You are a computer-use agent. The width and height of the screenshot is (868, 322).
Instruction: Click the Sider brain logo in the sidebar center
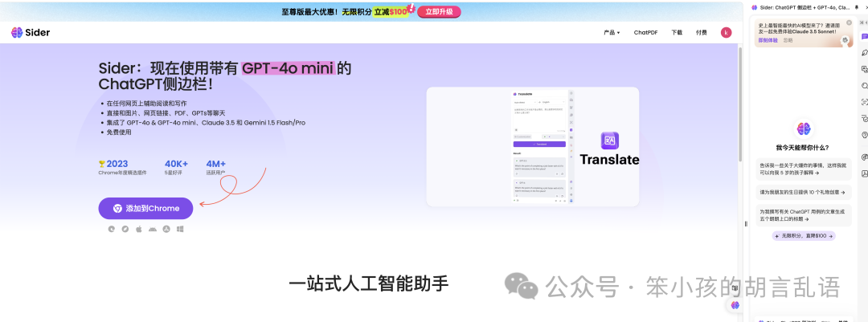tap(804, 129)
